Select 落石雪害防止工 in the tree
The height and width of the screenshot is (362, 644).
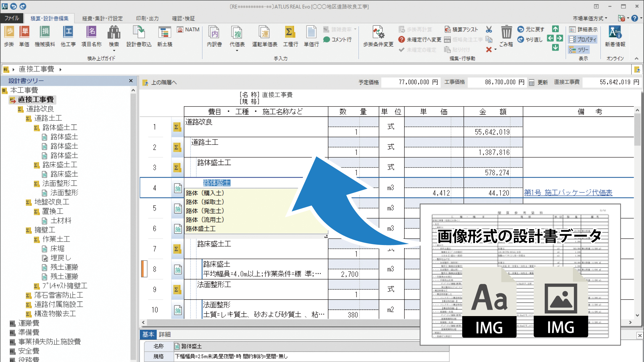(x=59, y=295)
